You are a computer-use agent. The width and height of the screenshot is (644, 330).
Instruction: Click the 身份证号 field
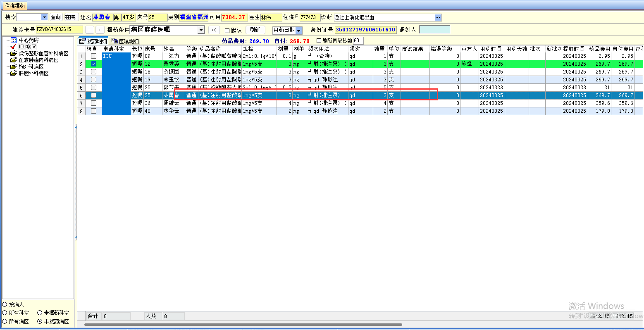point(366,30)
